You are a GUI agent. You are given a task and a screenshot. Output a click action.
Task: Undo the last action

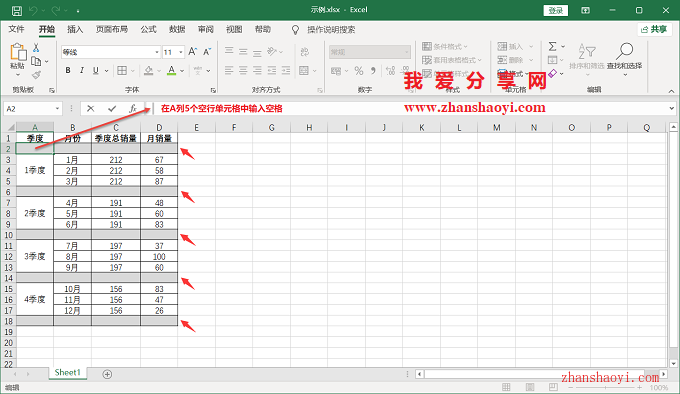(33, 10)
